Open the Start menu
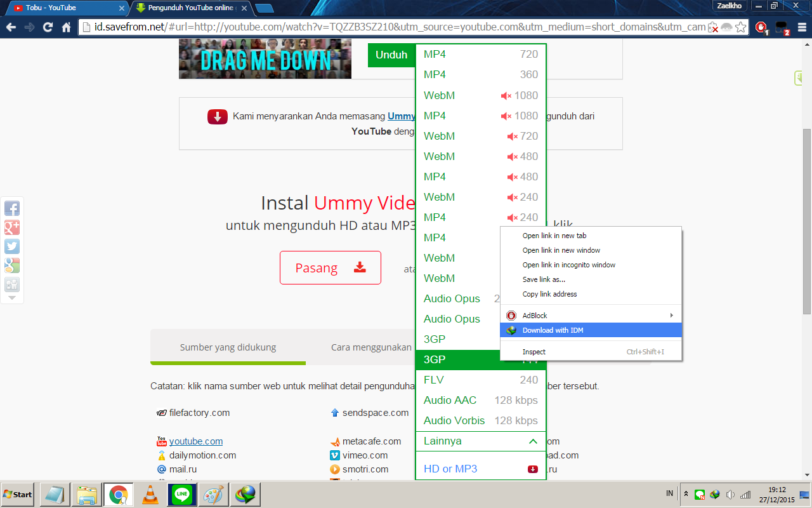 17,494
